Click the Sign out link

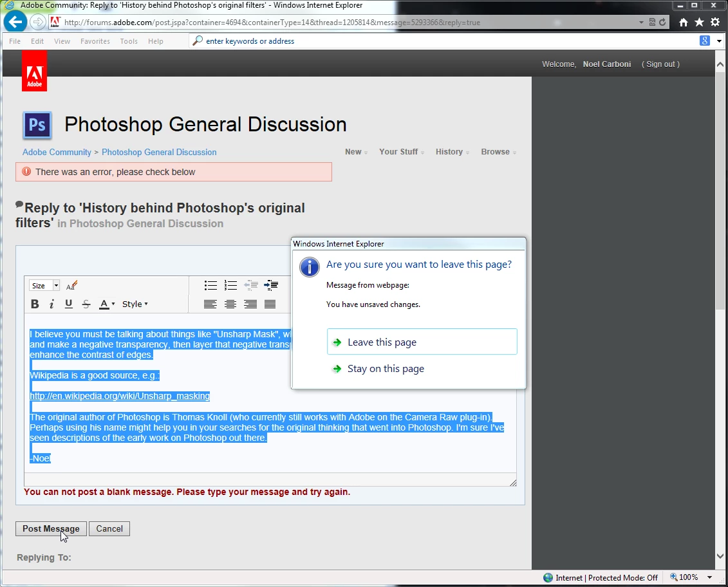(x=660, y=64)
